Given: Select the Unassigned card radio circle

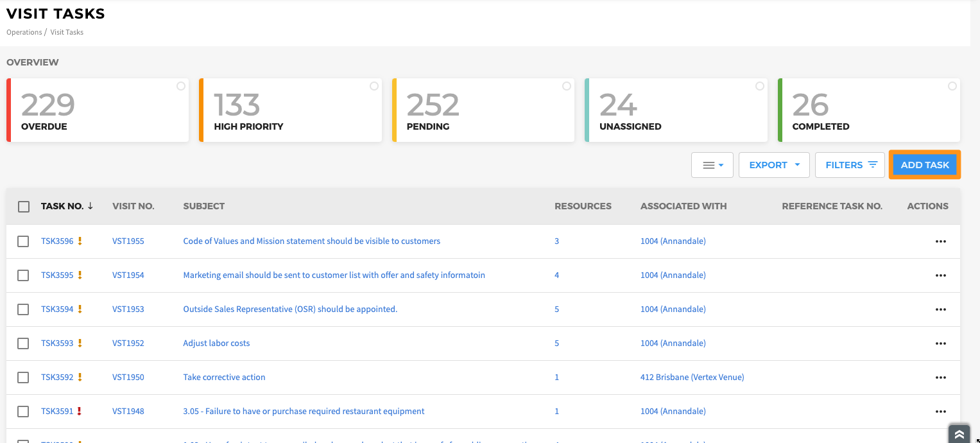Looking at the screenshot, I should point(760,86).
